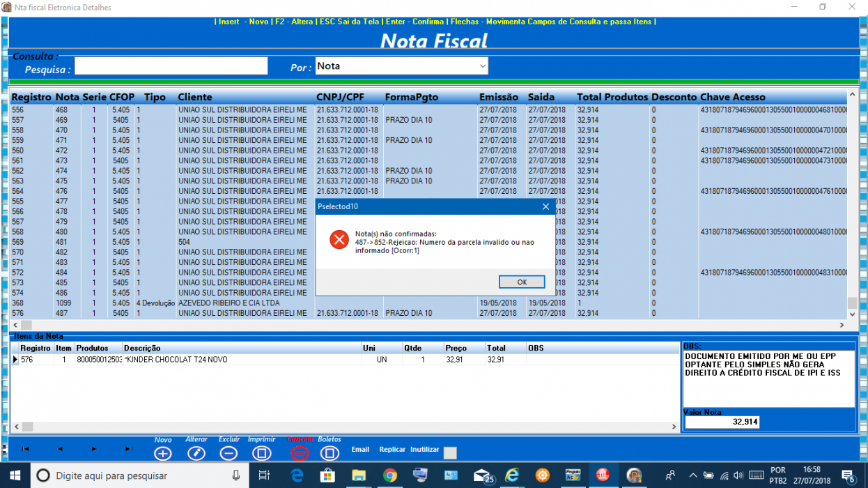Click items grid horizontal scrollbar right arrow

coord(674,427)
